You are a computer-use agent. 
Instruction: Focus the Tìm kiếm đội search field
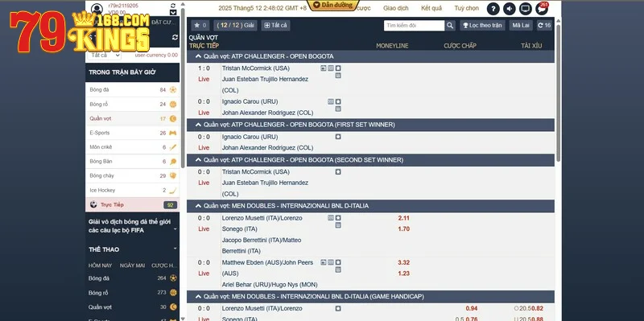[414, 26]
